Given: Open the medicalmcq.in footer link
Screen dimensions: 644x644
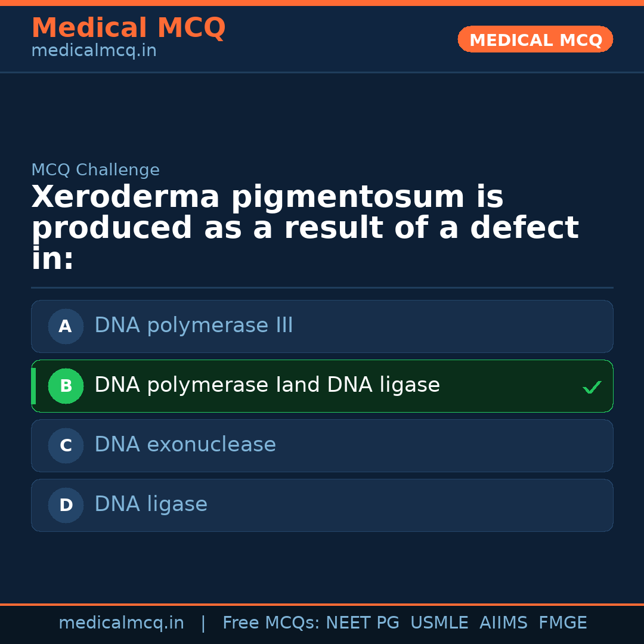Looking at the screenshot, I should pos(121,623).
